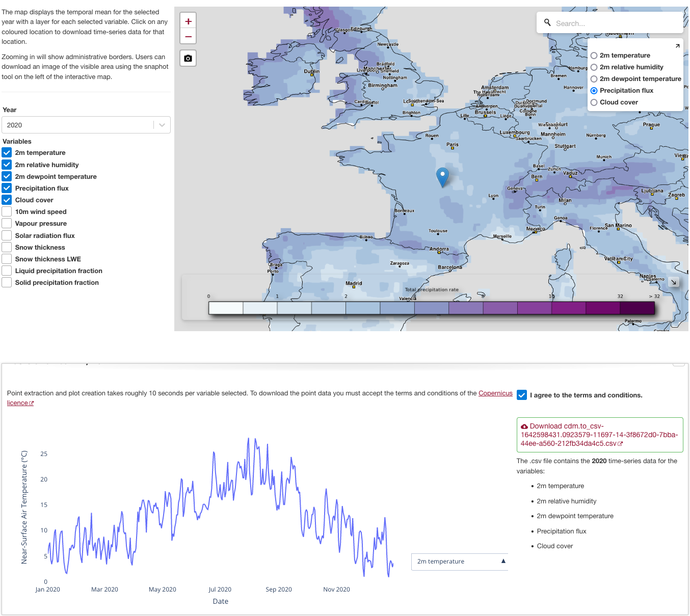Download the cdm.to_csv file link

point(599,435)
